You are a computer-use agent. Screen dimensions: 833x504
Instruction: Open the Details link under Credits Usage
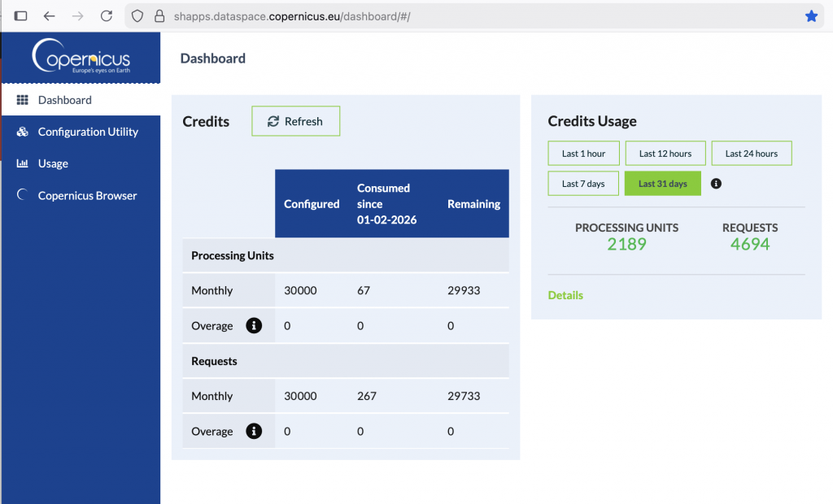(x=565, y=295)
